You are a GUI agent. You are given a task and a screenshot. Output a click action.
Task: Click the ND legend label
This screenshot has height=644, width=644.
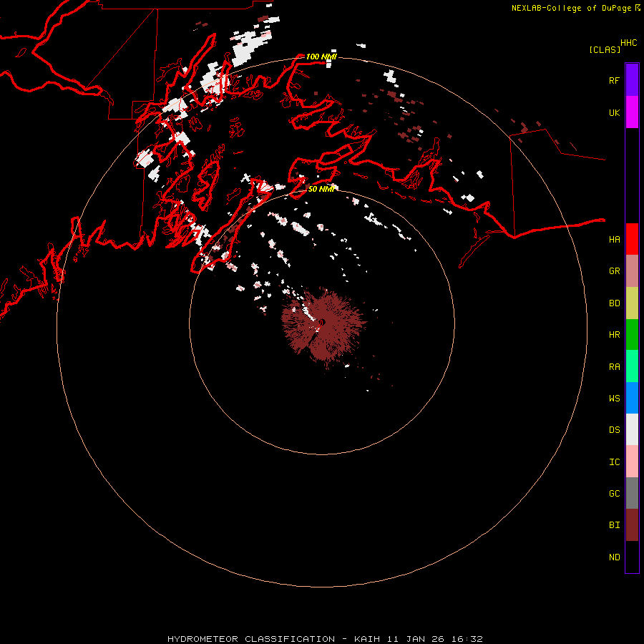point(614,557)
